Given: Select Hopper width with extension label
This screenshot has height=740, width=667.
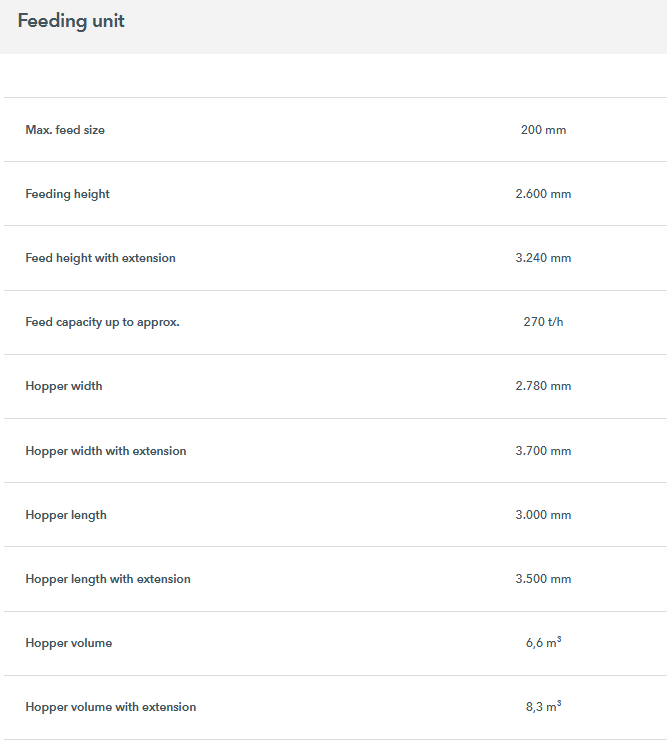Looking at the screenshot, I should tap(106, 451).
